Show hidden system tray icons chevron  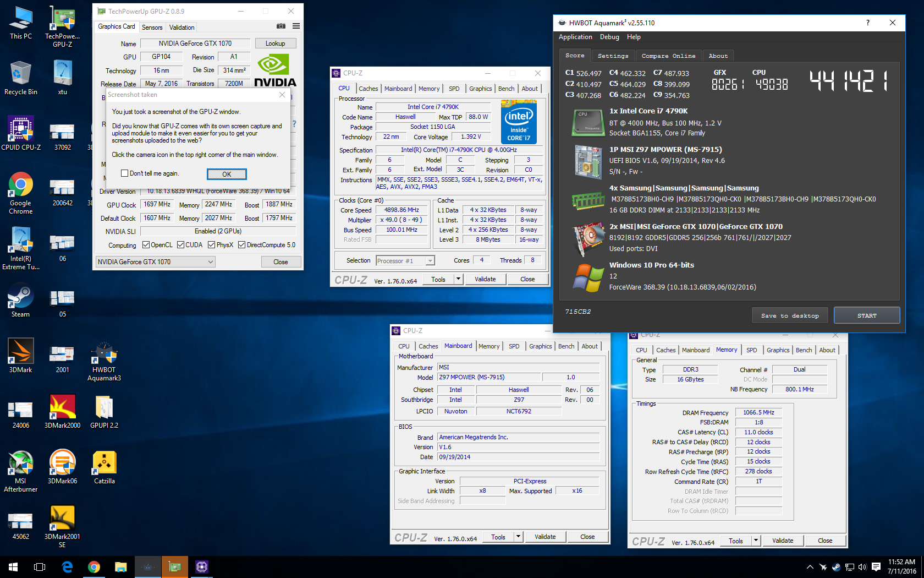pyautogui.click(x=810, y=567)
